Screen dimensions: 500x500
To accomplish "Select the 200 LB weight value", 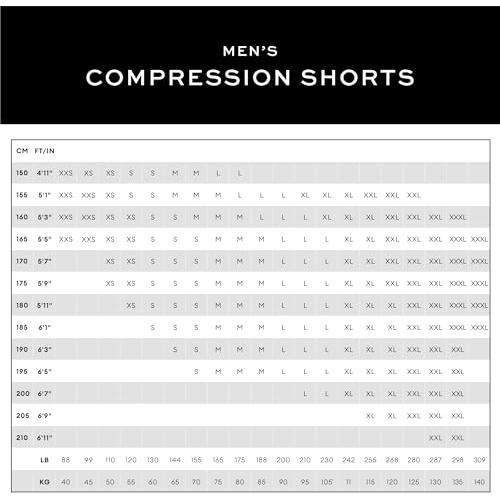I will point(283,460).
